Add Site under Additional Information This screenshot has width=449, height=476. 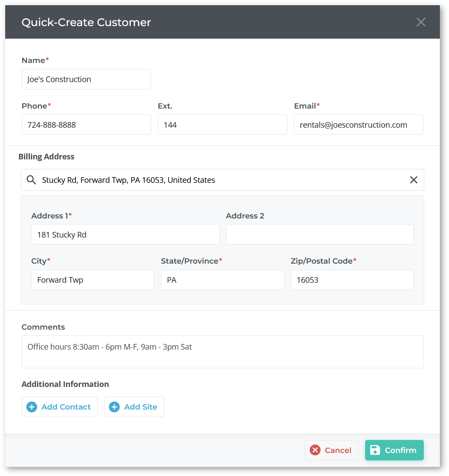(x=134, y=407)
